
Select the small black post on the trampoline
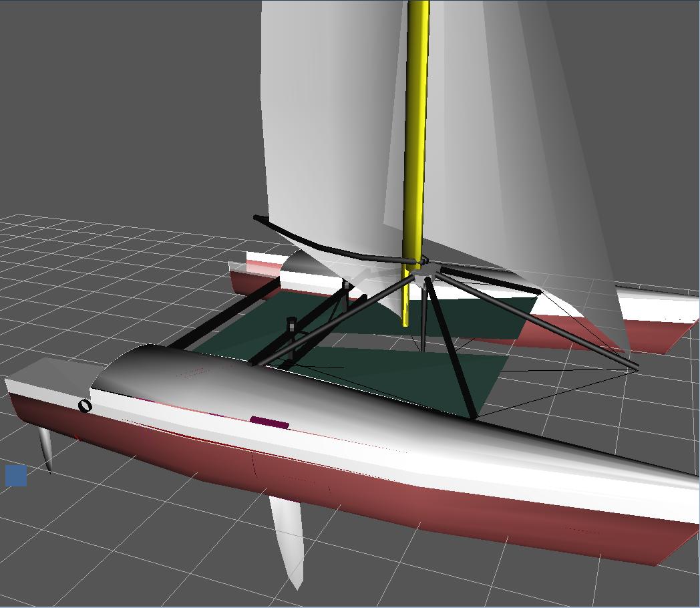tap(291, 327)
